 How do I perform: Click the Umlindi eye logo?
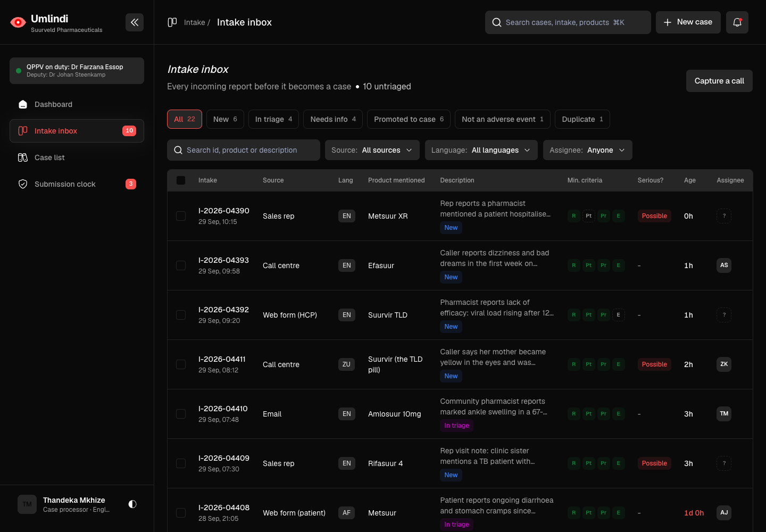click(18, 22)
